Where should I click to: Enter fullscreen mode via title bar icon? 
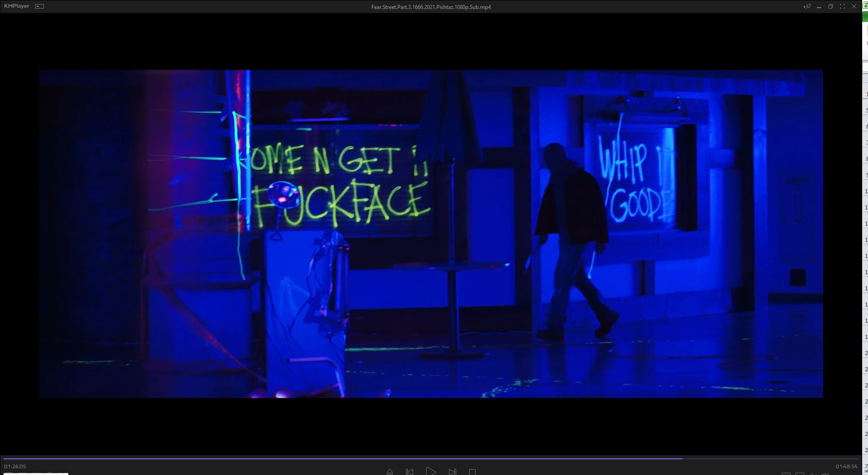tap(842, 6)
